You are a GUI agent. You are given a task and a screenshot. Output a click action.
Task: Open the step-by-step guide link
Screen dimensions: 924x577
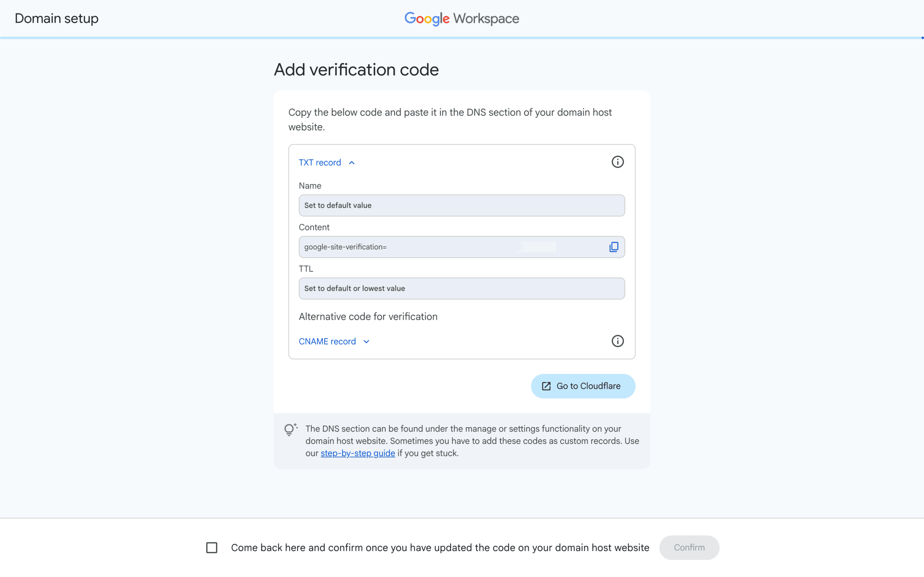click(358, 453)
